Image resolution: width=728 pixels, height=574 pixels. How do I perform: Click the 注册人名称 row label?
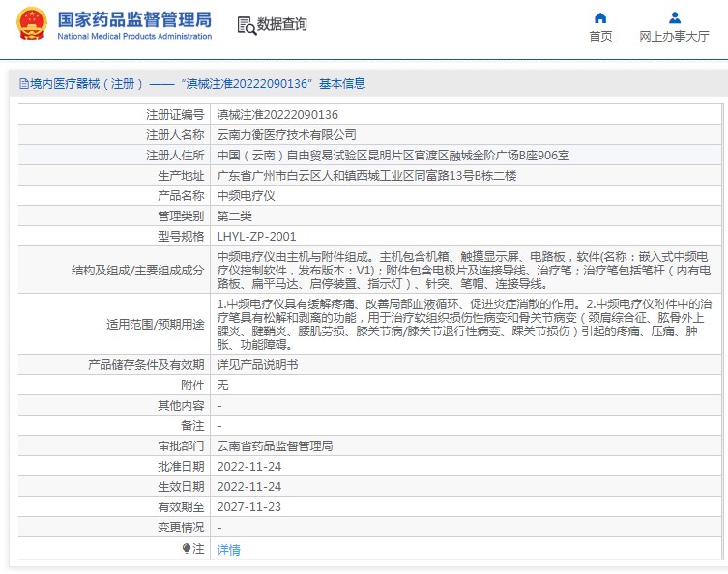click(x=175, y=135)
